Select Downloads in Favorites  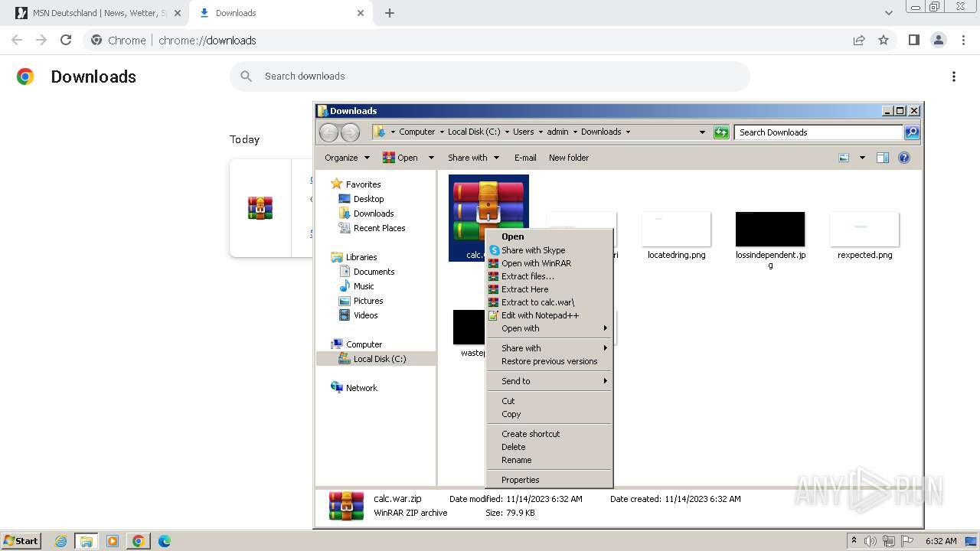[374, 214]
